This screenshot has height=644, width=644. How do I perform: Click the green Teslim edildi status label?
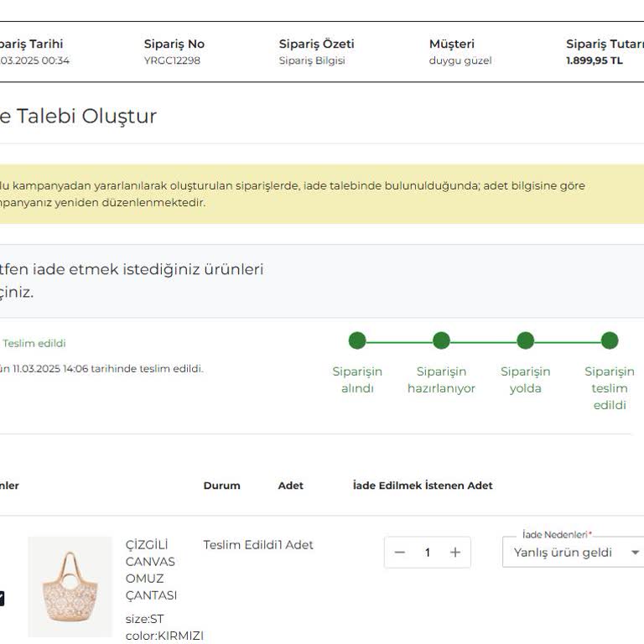34,343
